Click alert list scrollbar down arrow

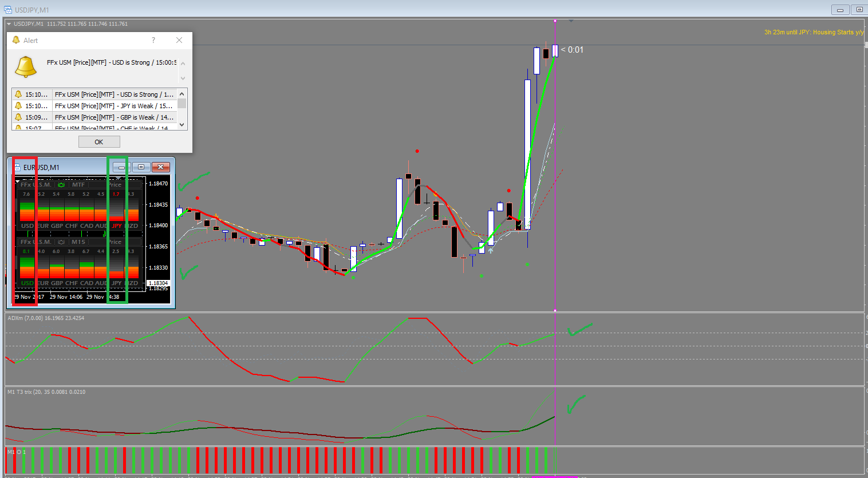point(182,125)
